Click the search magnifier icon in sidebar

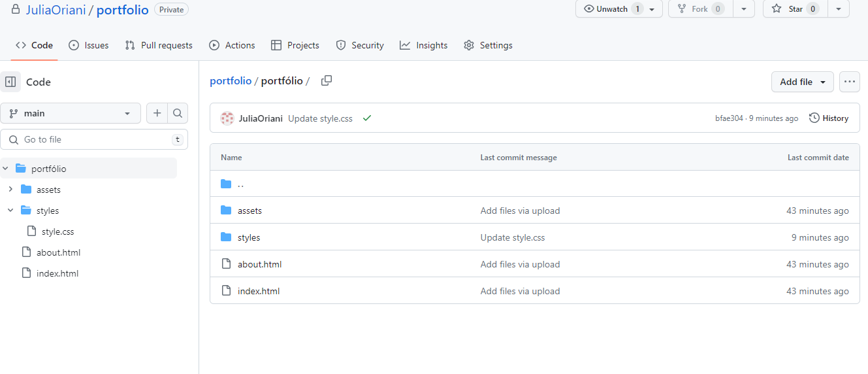click(178, 113)
